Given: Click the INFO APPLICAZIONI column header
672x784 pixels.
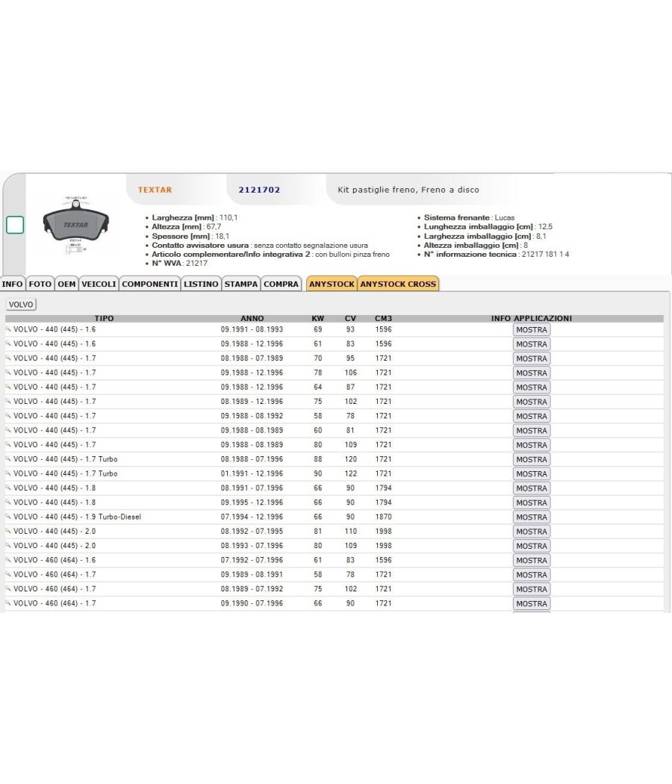Looking at the screenshot, I should [x=532, y=318].
